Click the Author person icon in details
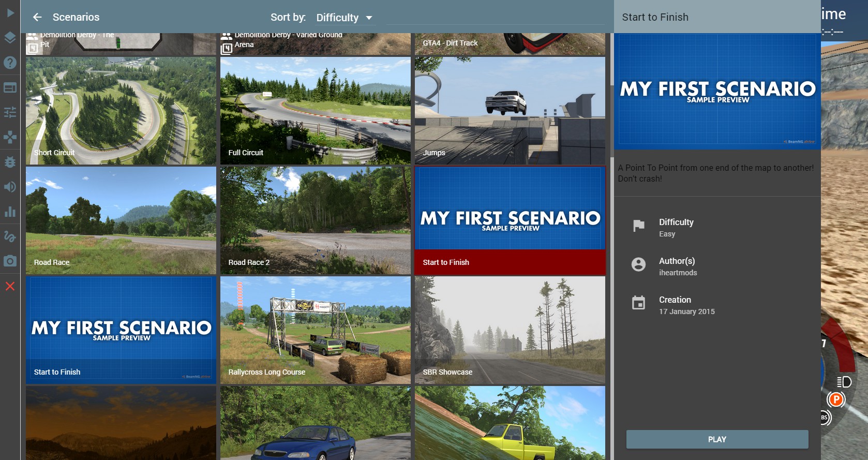868x460 pixels. click(x=639, y=264)
